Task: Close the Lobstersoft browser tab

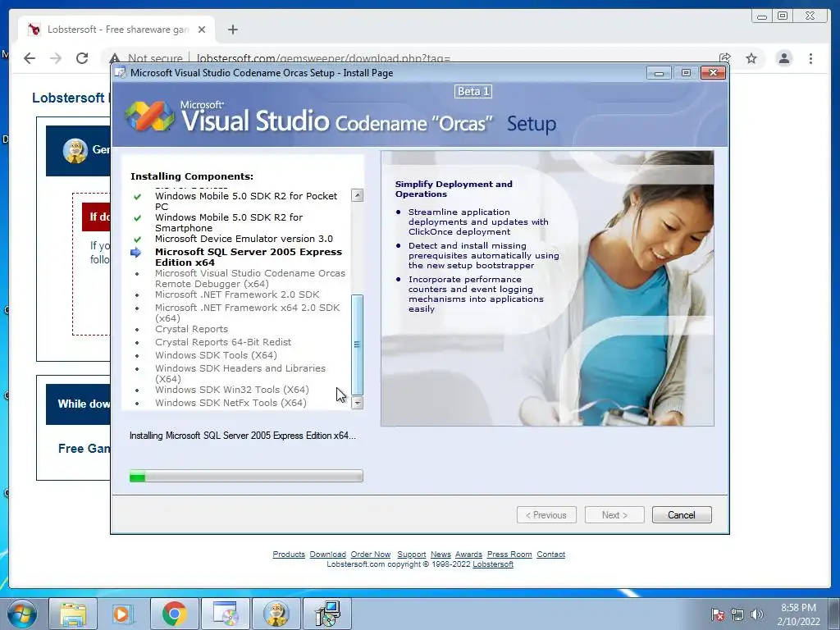Action: click(x=202, y=30)
